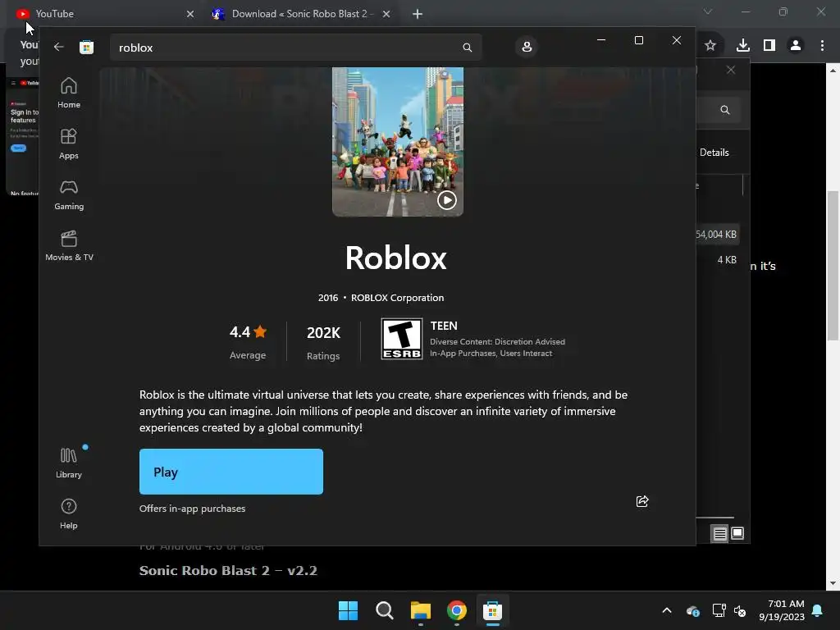Open Help in Store sidebar

(x=69, y=514)
